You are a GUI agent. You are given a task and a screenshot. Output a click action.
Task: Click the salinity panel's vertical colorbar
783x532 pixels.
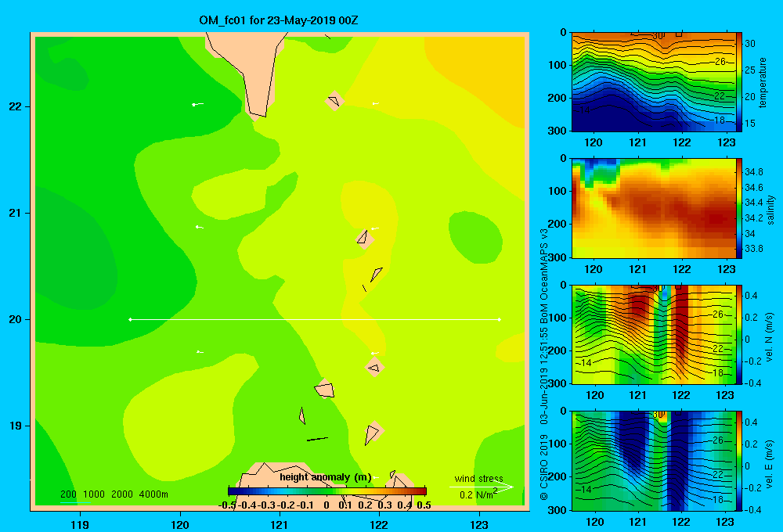coord(739,208)
